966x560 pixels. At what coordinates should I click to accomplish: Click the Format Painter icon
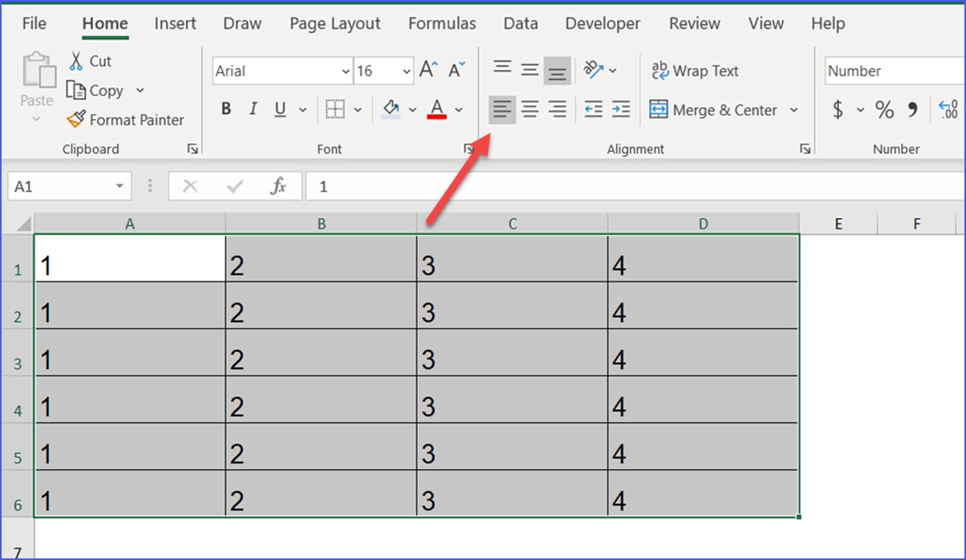click(126, 120)
